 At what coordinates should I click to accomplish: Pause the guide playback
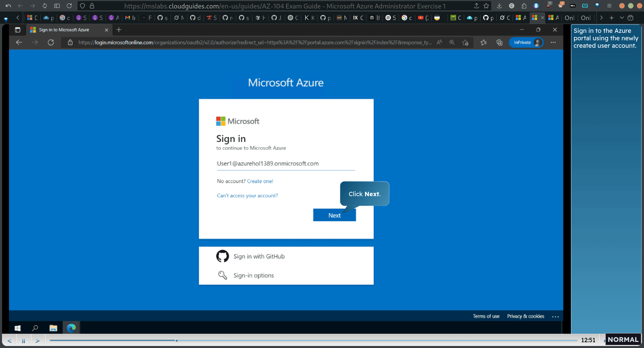pyautogui.click(x=23, y=341)
